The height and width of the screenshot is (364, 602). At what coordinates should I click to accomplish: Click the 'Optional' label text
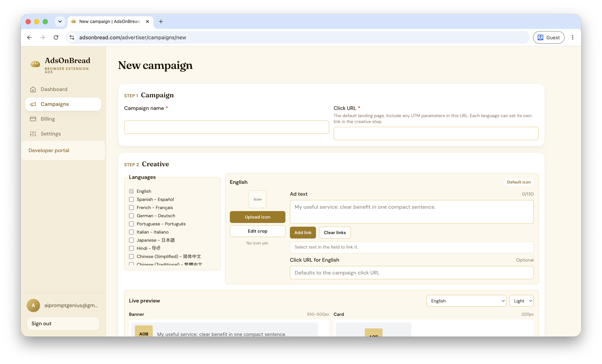[x=525, y=260]
